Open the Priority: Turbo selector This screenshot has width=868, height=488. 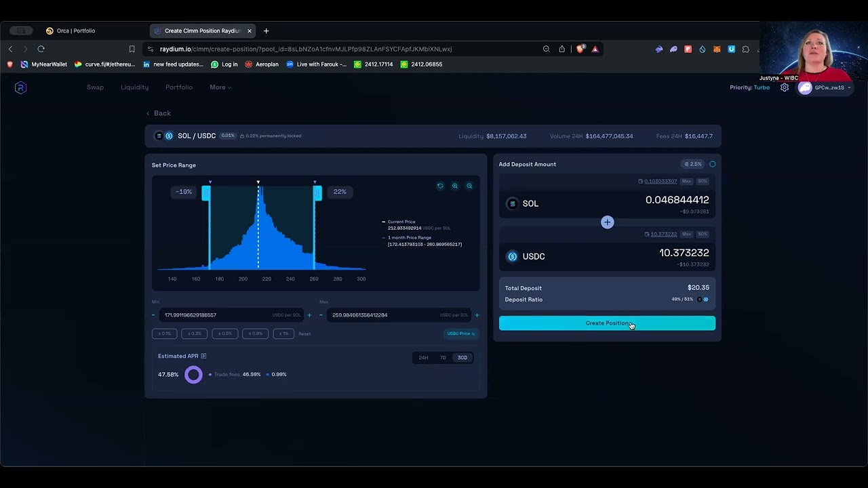point(750,87)
